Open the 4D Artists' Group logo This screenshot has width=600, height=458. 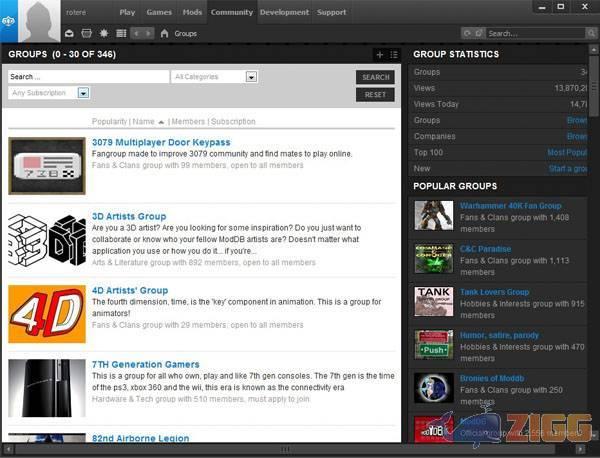(x=46, y=313)
